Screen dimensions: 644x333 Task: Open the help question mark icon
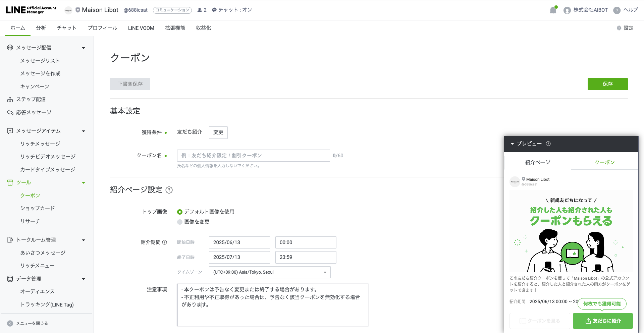(616, 10)
